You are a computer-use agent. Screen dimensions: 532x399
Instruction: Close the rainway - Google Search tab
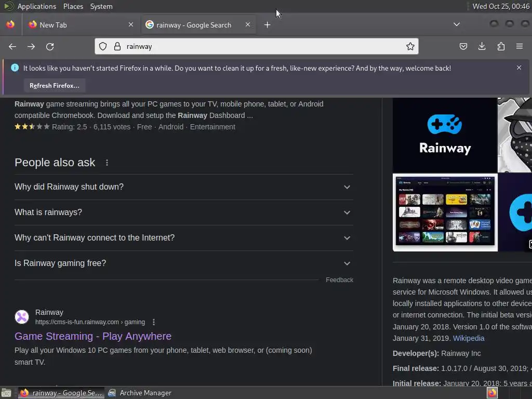pos(248,24)
